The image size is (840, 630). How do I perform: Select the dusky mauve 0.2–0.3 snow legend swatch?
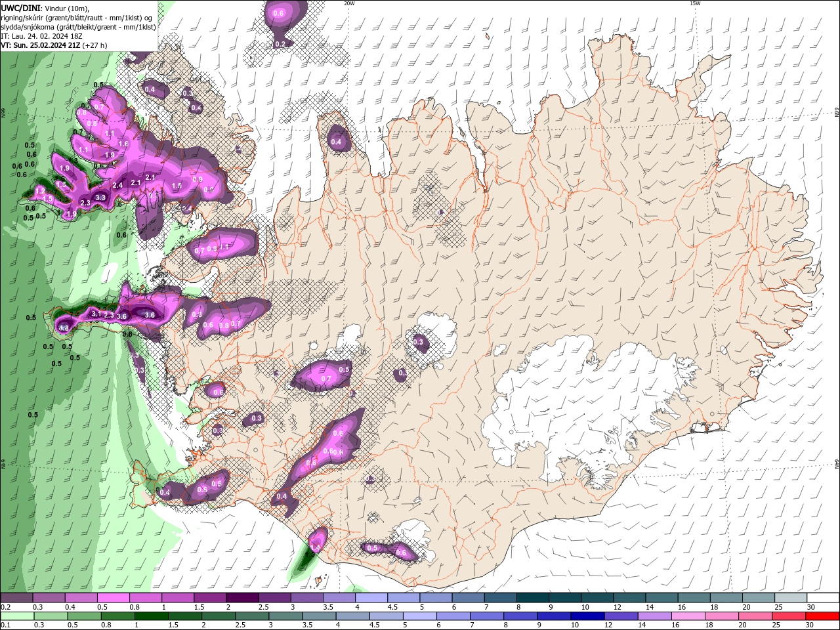16,598
